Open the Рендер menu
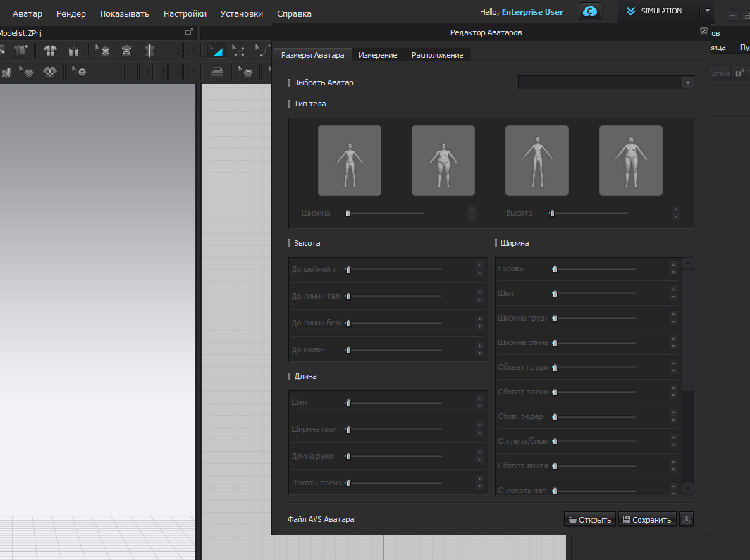The height and width of the screenshot is (560, 750). pos(71,13)
